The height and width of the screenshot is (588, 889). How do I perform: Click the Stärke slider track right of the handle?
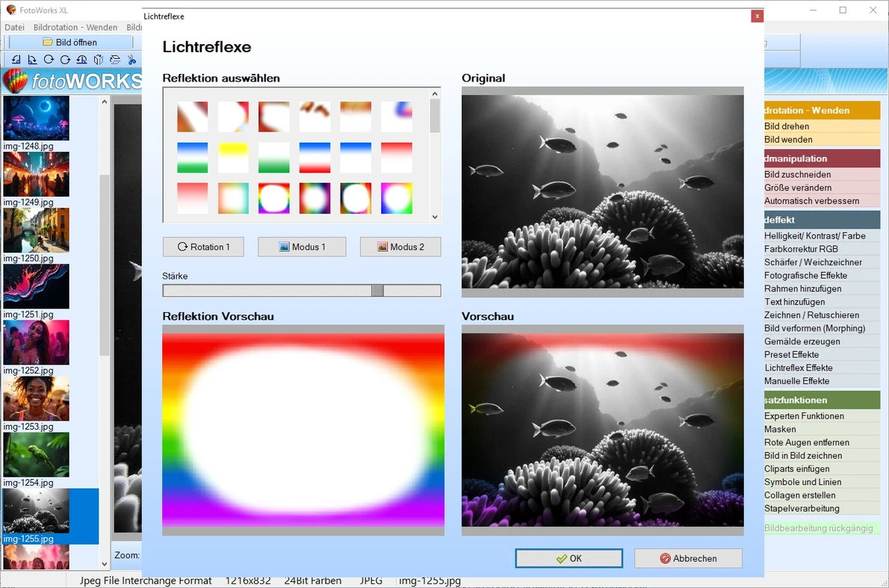pyautogui.click(x=412, y=291)
